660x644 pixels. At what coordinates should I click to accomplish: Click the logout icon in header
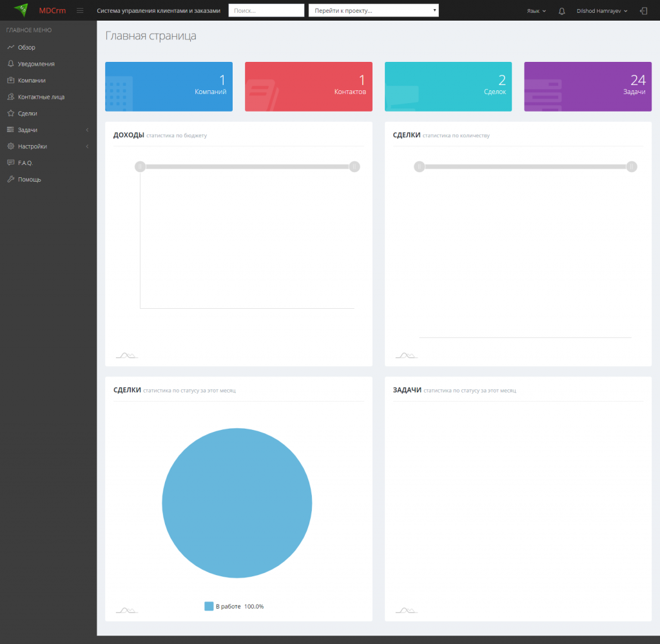coord(644,11)
